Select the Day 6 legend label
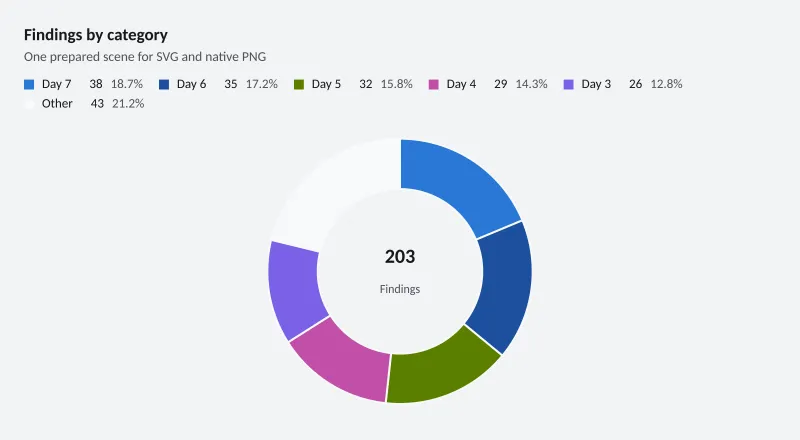This screenshot has width=800, height=440. 191,84
